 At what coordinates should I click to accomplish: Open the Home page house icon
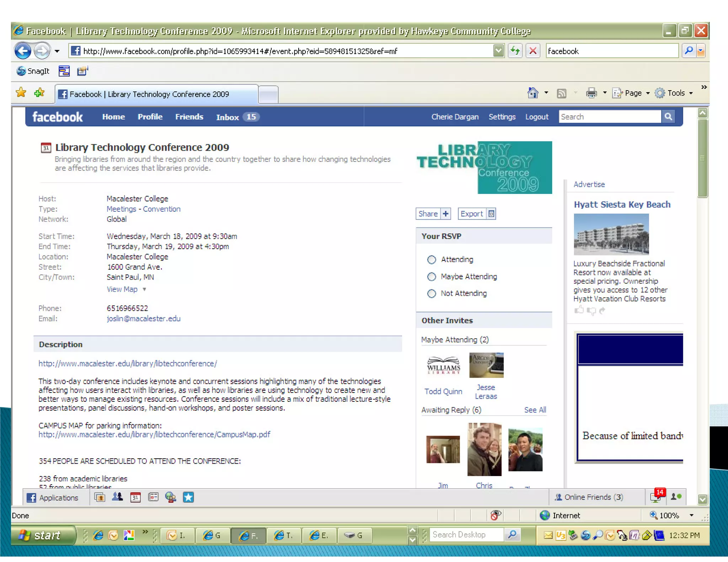(x=532, y=93)
